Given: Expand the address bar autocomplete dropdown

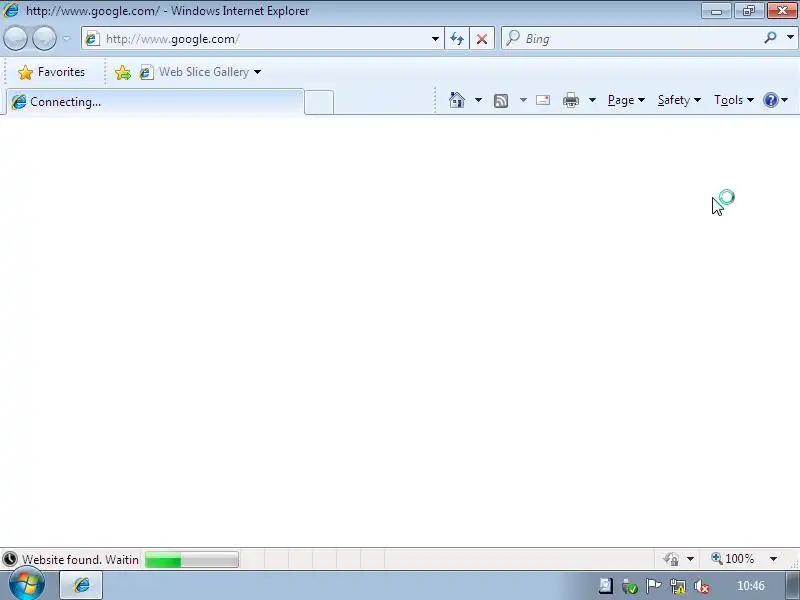Looking at the screenshot, I should click(435, 39).
